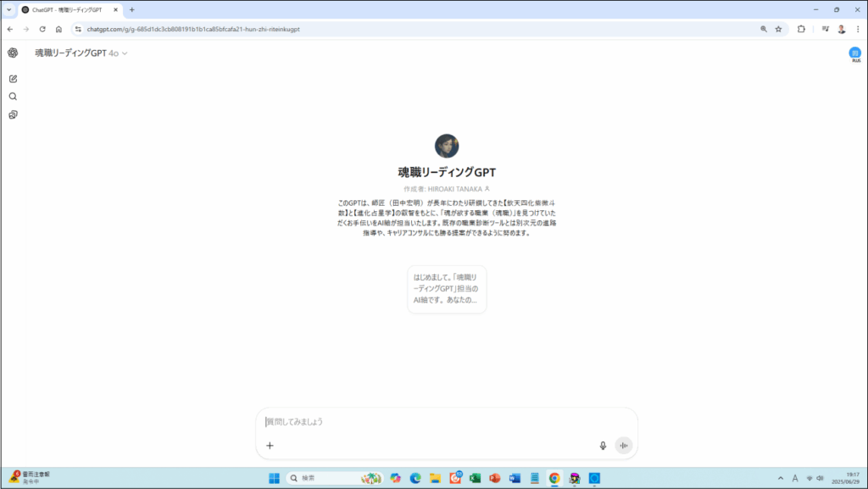Click the microphone dictation icon
Image resolution: width=868 pixels, height=489 pixels.
pyautogui.click(x=603, y=445)
